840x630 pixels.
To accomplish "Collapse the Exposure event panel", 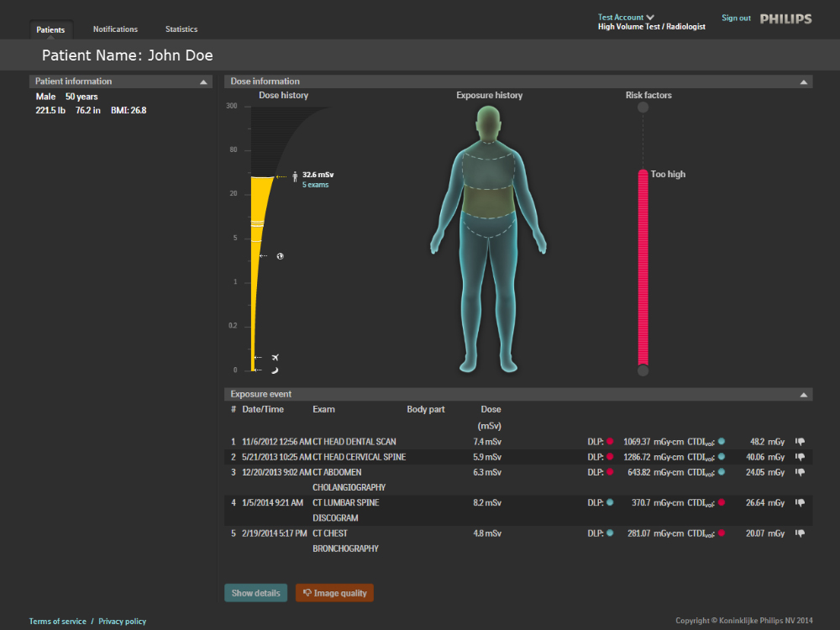I will tap(804, 395).
